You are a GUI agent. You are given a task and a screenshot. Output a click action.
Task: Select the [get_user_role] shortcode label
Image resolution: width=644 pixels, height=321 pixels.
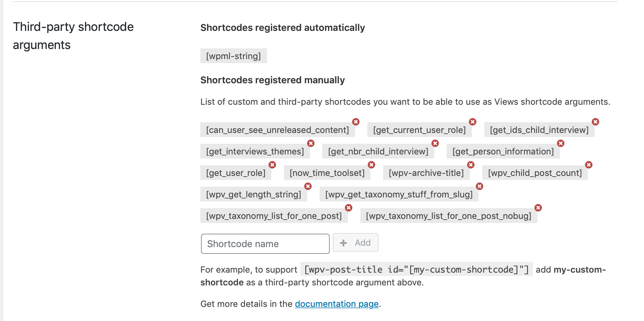(236, 173)
